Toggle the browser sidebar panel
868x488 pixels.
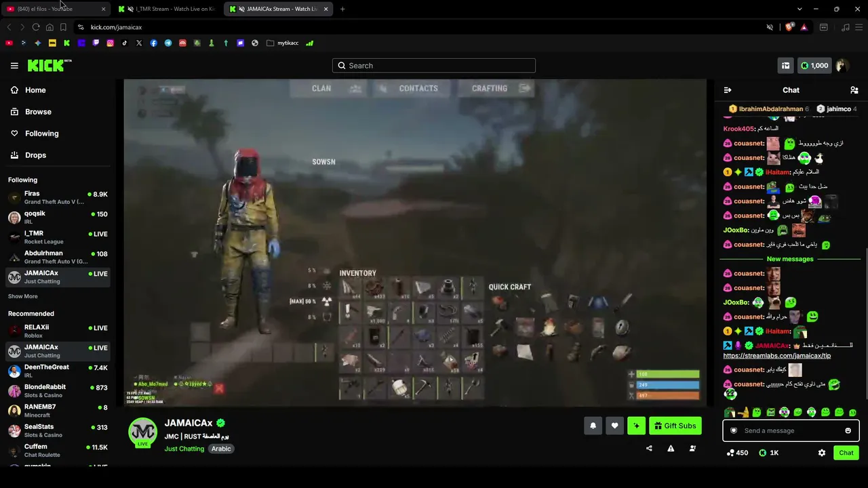point(823,27)
